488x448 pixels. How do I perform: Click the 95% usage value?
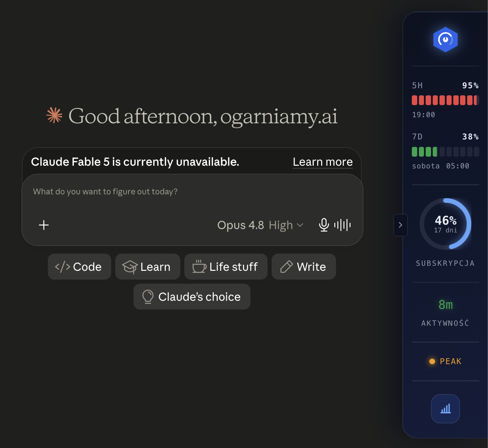pyautogui.click(x=470, y=86)
